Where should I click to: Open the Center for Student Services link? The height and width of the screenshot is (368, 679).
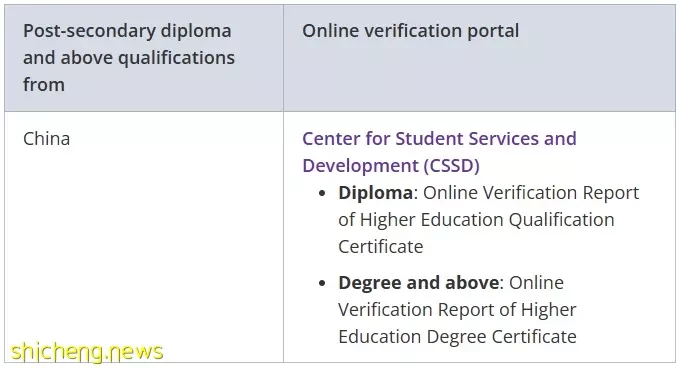(439, 139)
